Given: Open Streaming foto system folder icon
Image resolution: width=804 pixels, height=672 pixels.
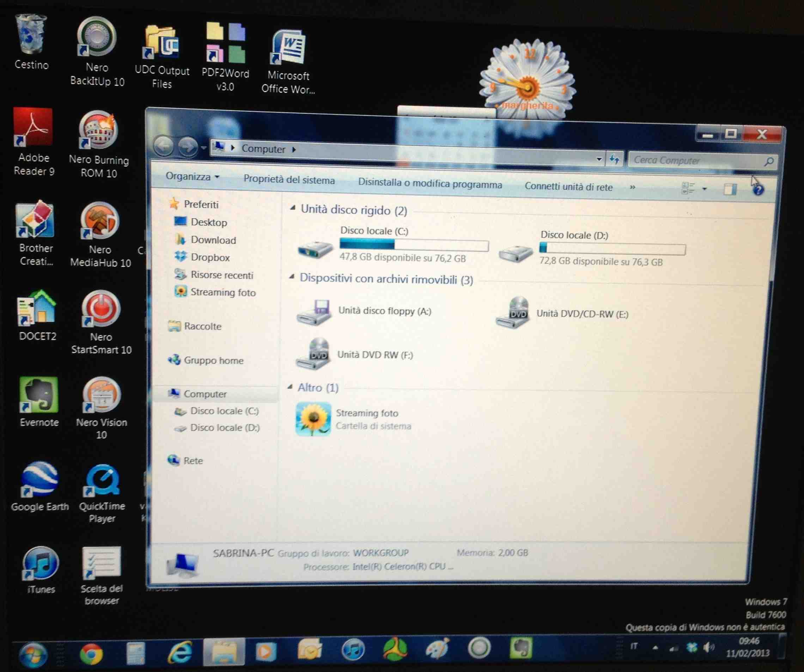Looking at the screenshot, I should [313, 420].
